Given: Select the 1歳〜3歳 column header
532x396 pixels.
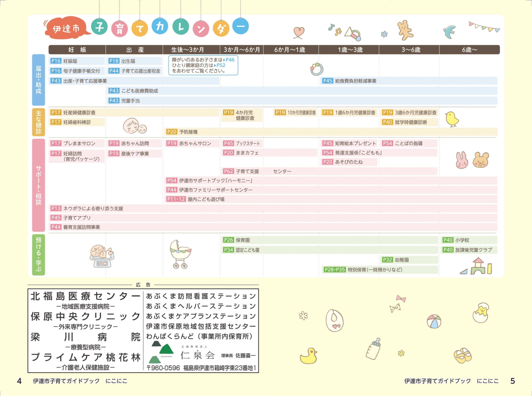Looking at the screenshot, I should (x=349, y=50).
